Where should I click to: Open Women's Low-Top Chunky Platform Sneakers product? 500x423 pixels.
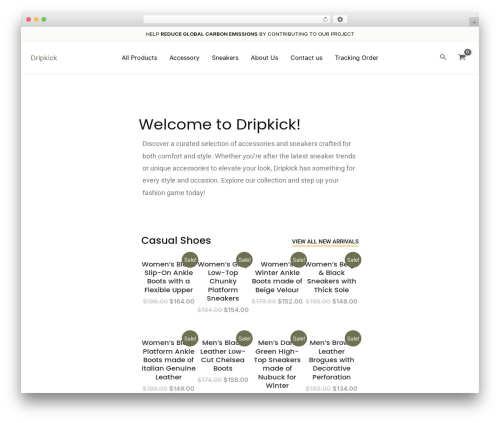(223, 281)
